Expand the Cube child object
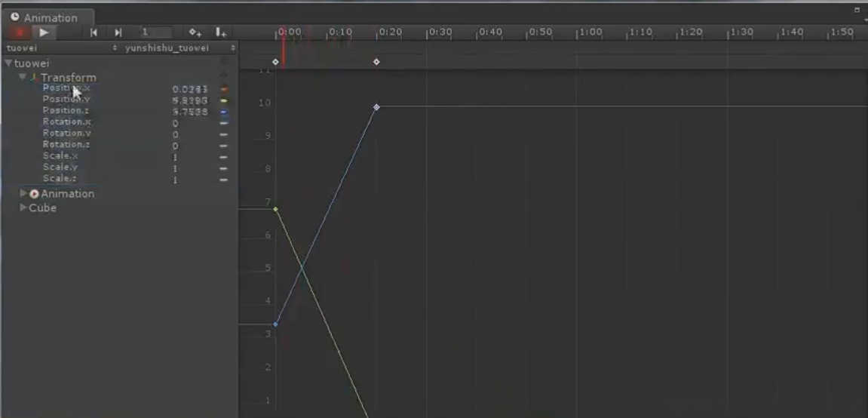 (x=23, y=207)
